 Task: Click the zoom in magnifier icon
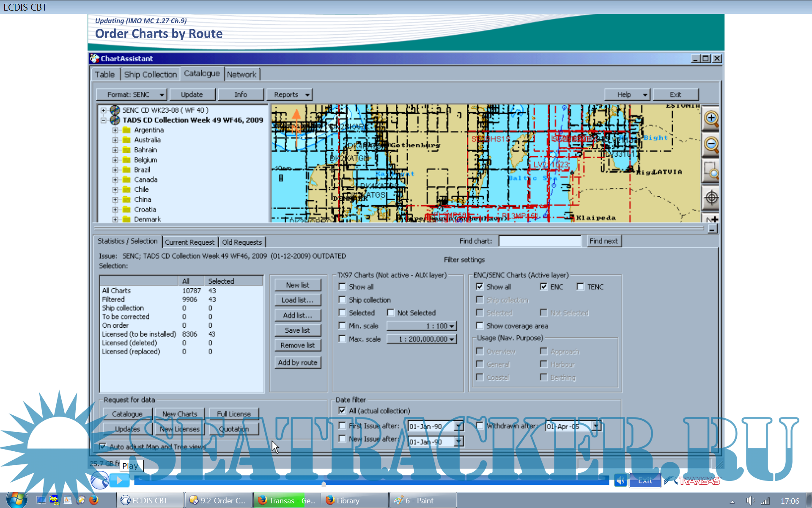[711, 119]
